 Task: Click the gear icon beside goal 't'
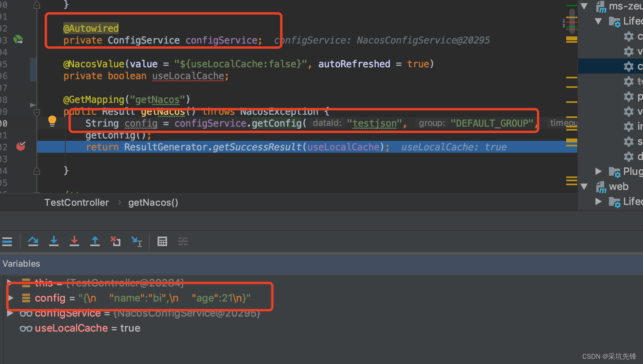point(629,82)
